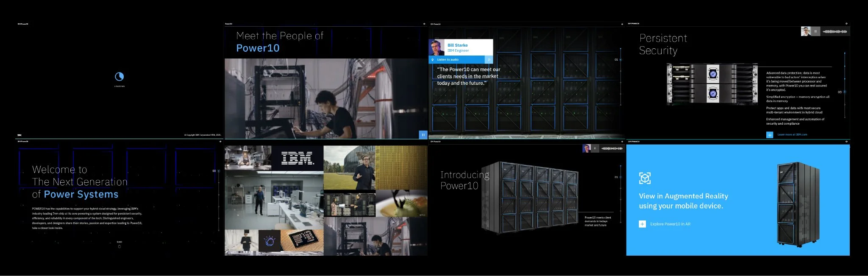
Task: Click audio waveform on Persistent Security screen
Action: 835,31
